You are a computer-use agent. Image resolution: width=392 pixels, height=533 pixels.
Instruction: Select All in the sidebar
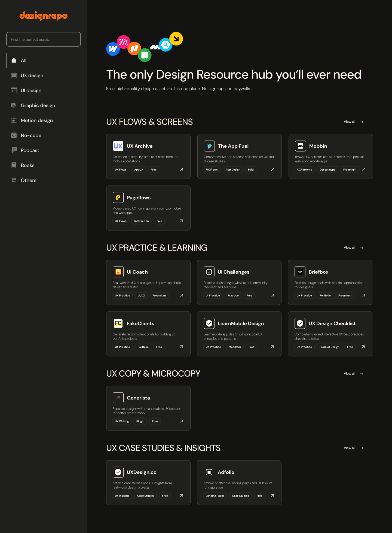pos(44,60)
